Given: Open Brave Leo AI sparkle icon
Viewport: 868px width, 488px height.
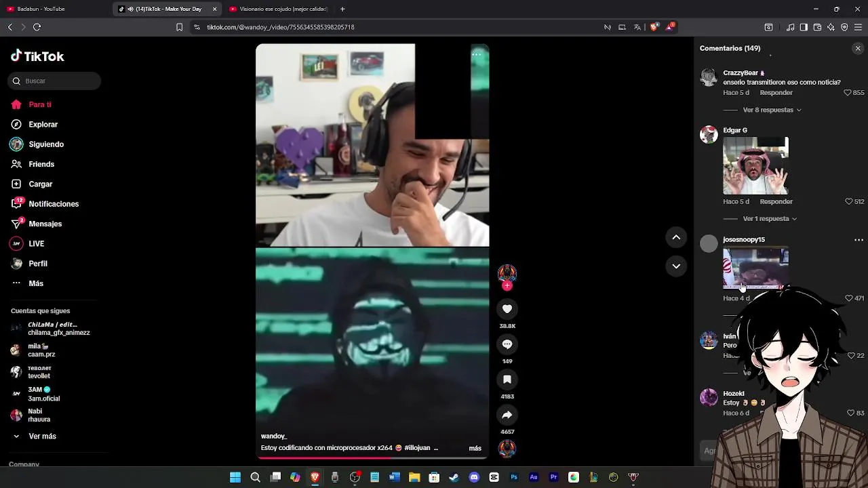Looking at the screenshot, I should [831, 27].
